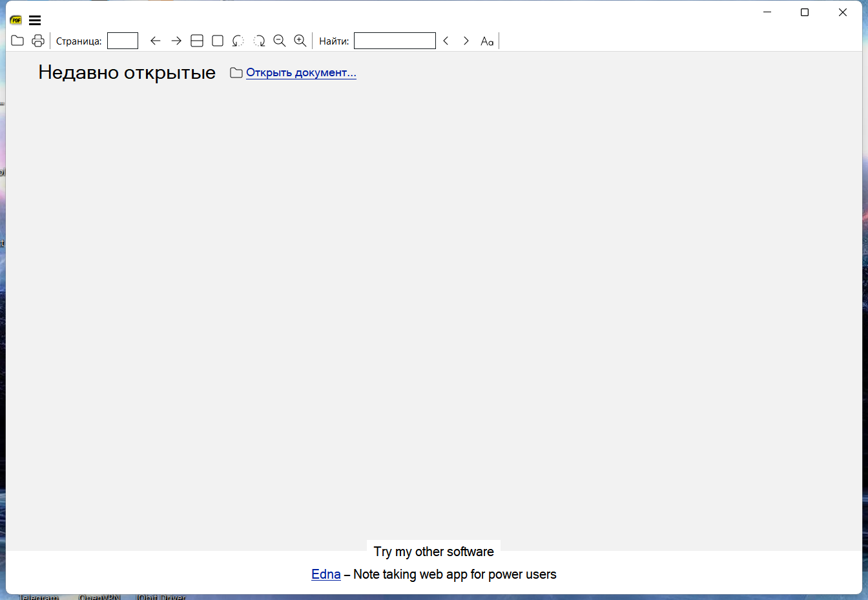Rotate the document right

(259, 41)
